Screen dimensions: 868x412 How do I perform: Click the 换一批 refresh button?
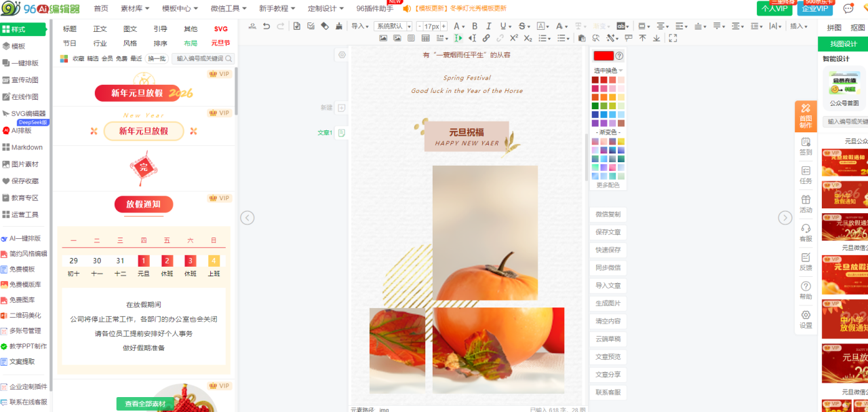pos(157,59)
